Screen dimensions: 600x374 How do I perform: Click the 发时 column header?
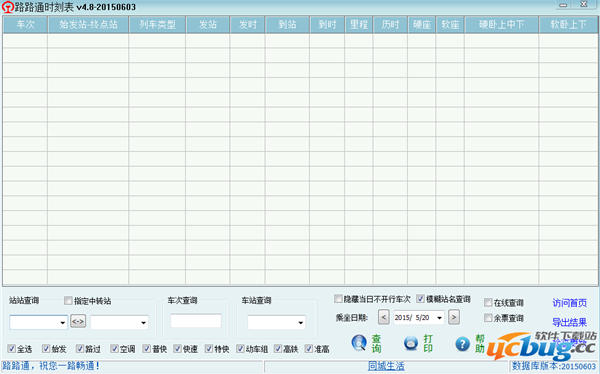tap(248, 24)
